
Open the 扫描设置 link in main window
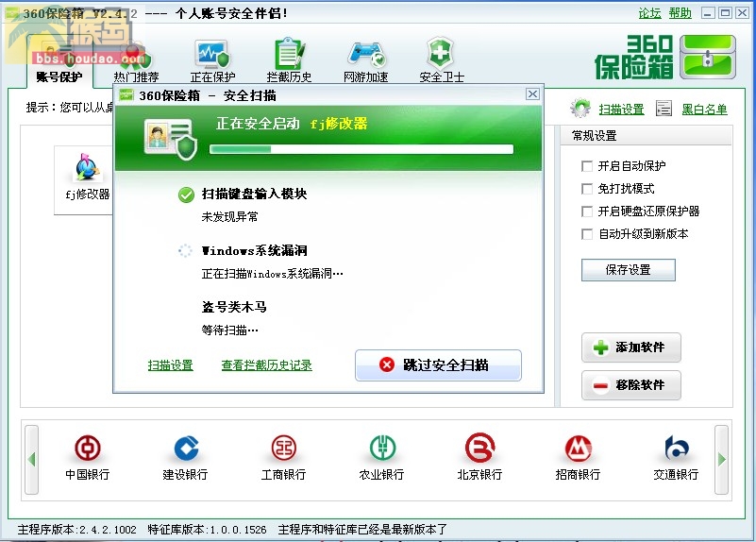pos(621,110)
